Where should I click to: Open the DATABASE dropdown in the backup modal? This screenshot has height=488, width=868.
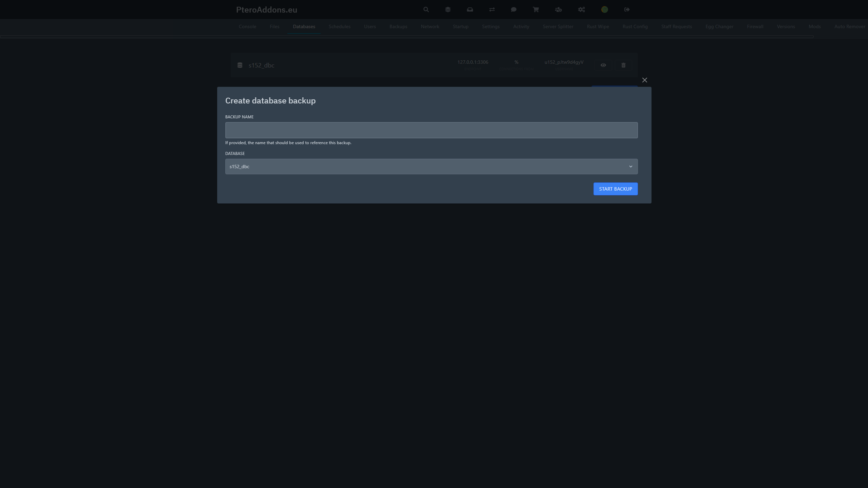click(x=431, y=166)
